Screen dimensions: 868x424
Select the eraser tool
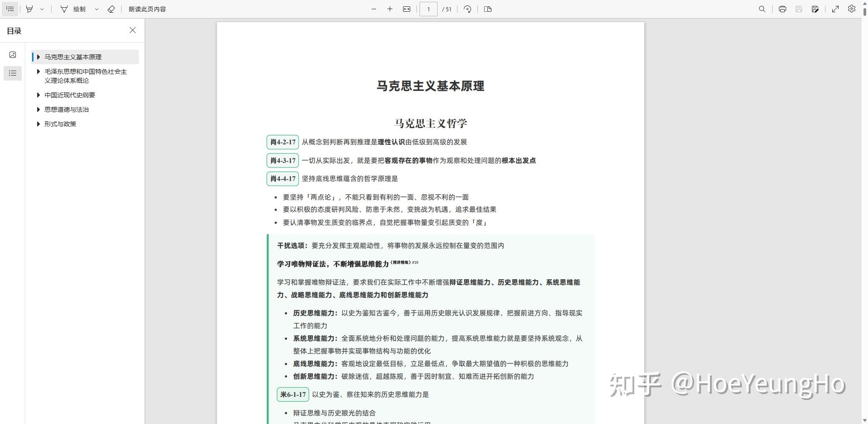click(x=111, y=9)
